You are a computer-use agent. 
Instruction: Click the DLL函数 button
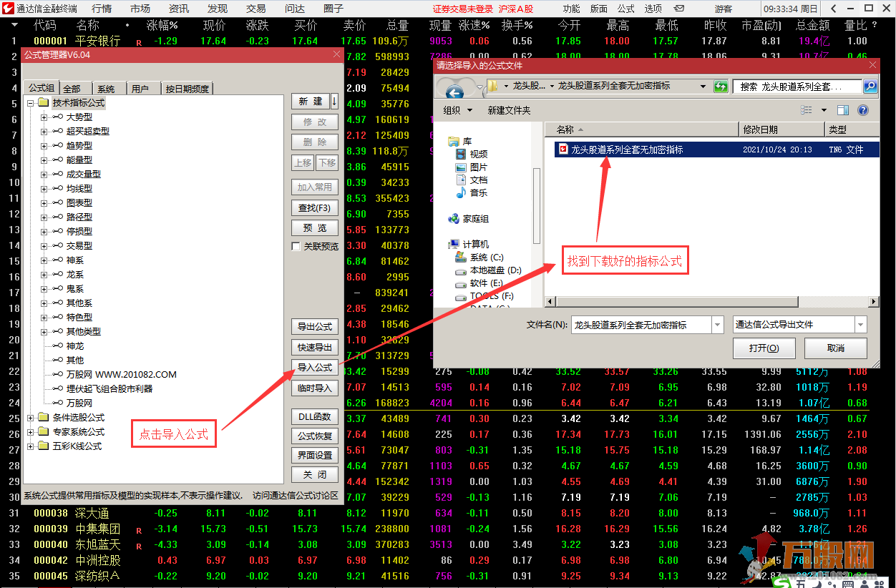315,416
